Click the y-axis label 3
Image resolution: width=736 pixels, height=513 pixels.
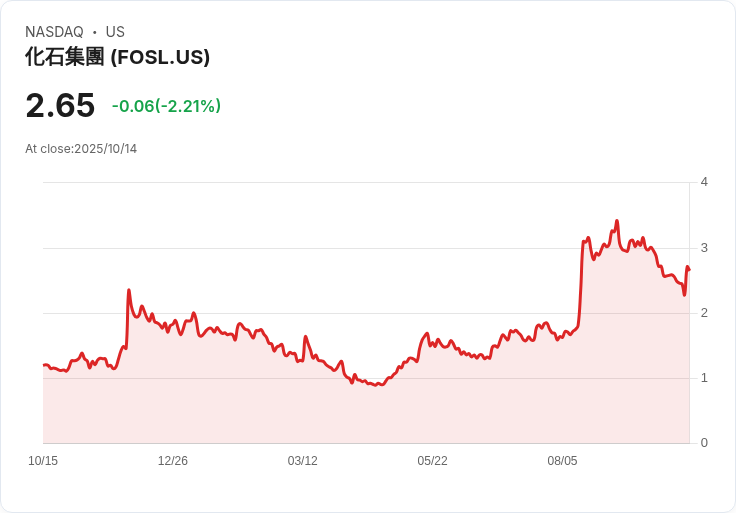(x=704, y=247)
